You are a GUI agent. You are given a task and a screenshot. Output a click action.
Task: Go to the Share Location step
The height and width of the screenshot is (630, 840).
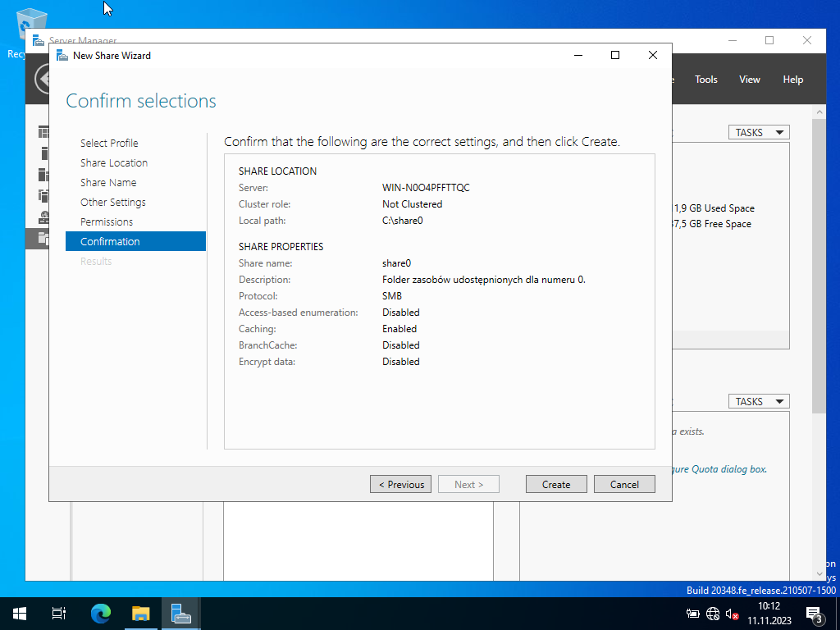pos(114,162)
